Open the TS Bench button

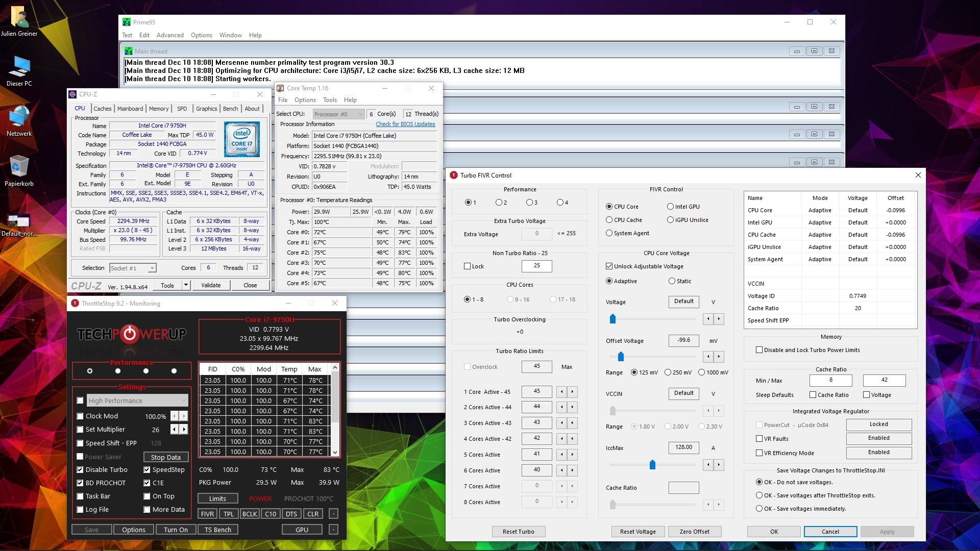click(x=218, y=530)
